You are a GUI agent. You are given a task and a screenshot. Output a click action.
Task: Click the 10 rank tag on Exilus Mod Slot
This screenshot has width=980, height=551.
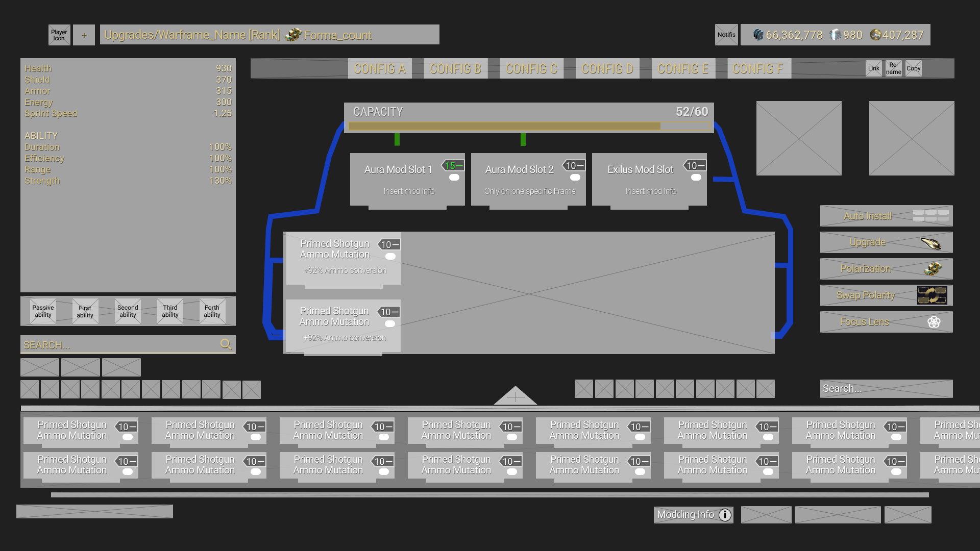(695, 165)
